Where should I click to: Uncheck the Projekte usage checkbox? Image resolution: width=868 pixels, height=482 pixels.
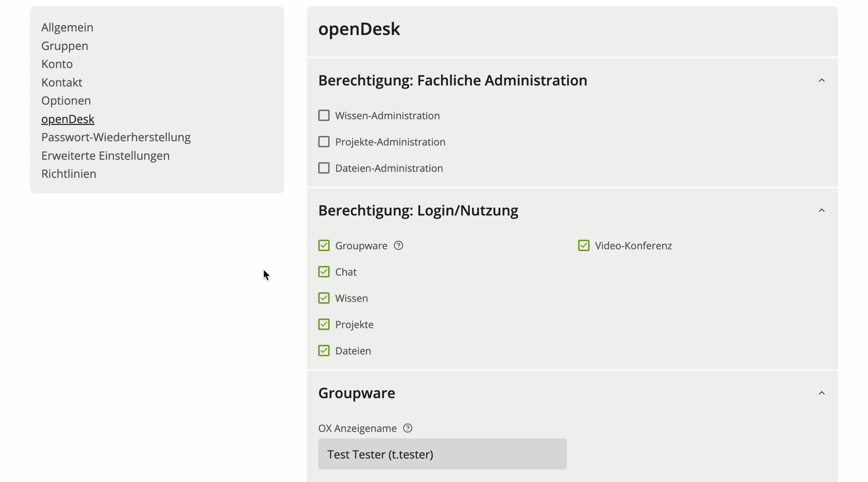pyautogui.click(x=324, y=325)
